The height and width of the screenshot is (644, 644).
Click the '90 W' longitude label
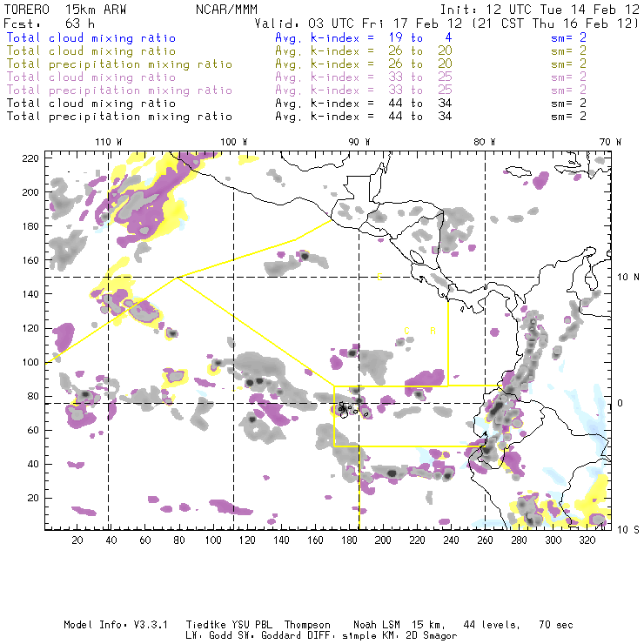click(x=359, y=142)
